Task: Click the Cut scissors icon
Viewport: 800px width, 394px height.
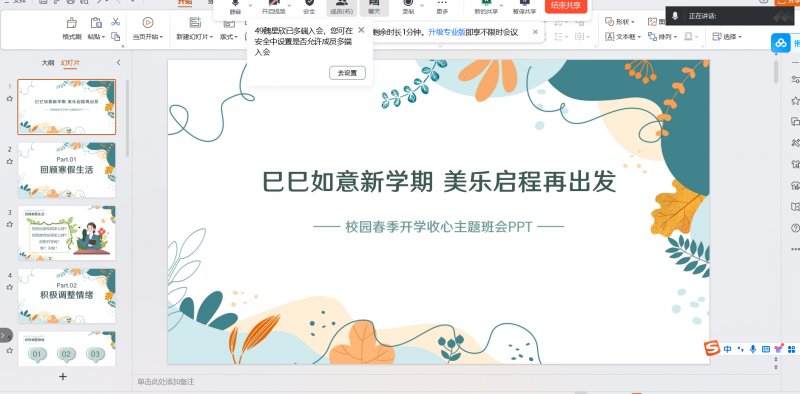Action: pos(116,21)
